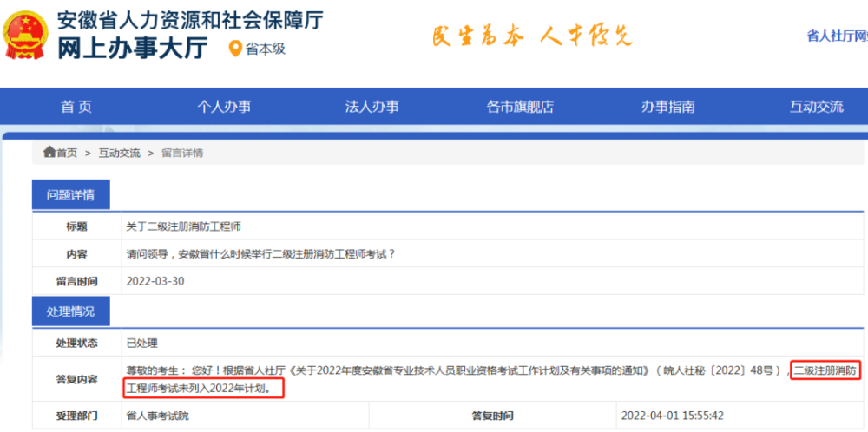
Task: Click the department value 省人事考试院
Action: (158, 416)
